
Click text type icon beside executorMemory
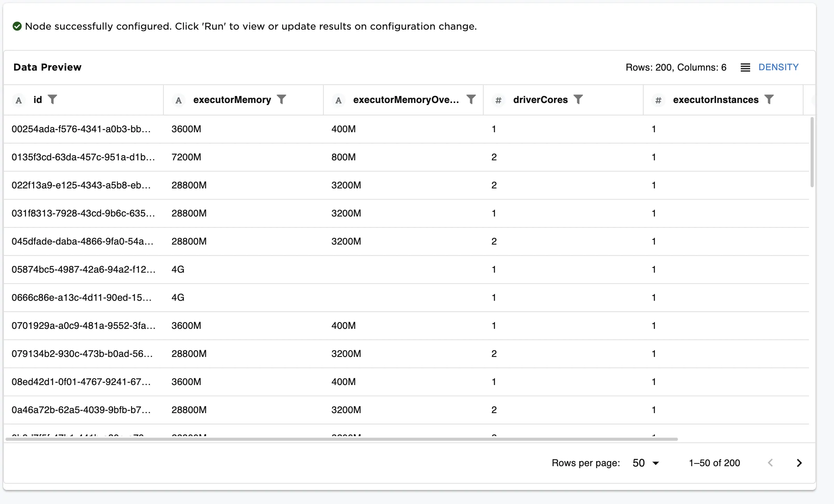(179, 100)
